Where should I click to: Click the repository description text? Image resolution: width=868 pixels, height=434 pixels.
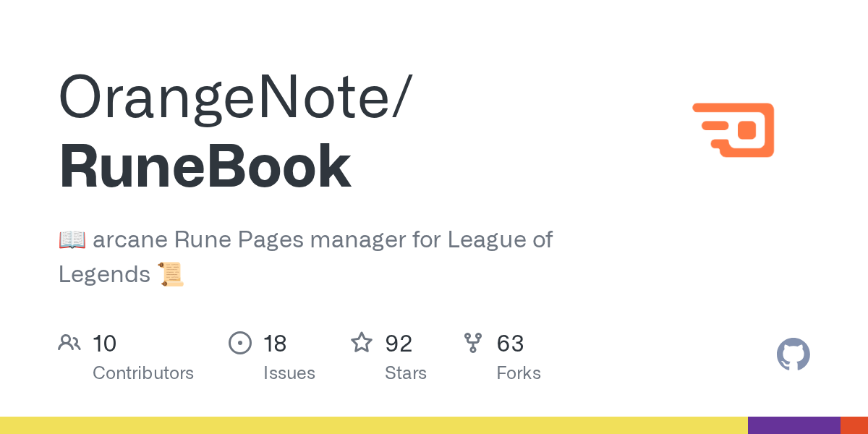tap(305, 257)
